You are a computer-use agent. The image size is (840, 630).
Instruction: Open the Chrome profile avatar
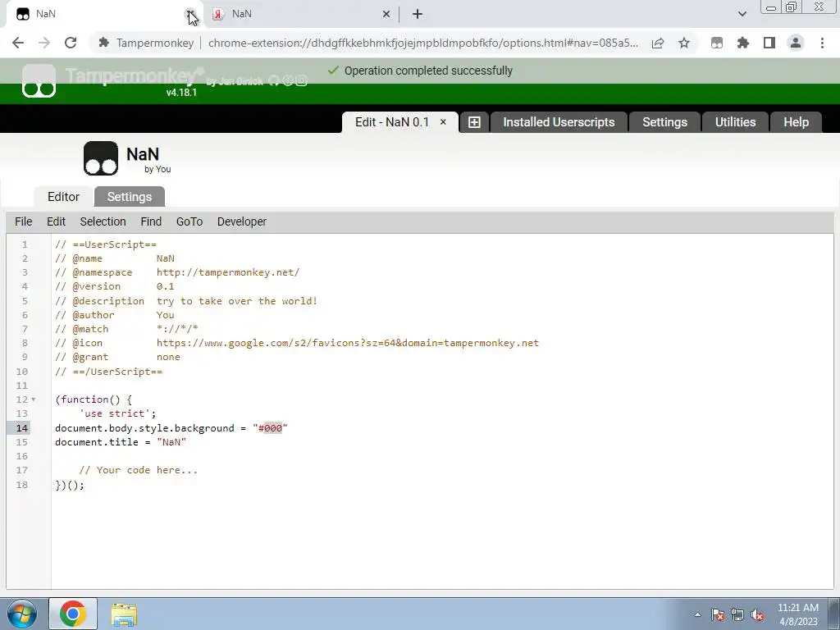coord(796,43)
